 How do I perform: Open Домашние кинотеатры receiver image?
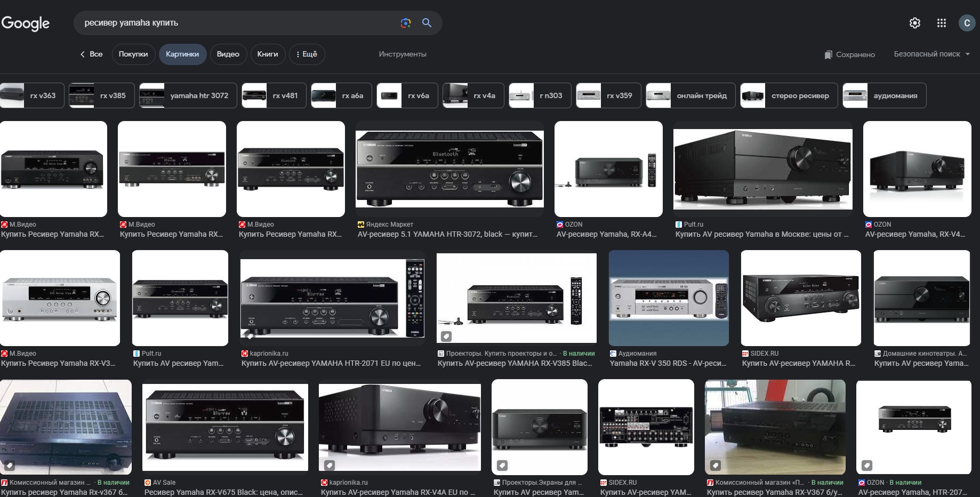tap(922, 298)
